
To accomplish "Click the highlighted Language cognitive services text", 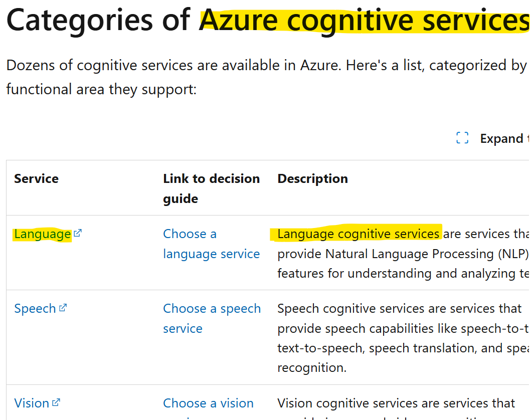I will pos(359,234).
